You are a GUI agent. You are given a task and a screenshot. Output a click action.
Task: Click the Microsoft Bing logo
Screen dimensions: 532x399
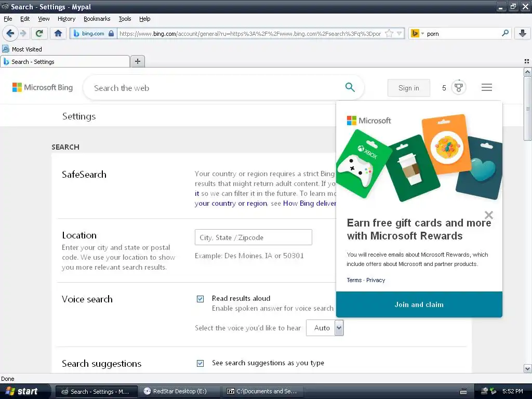pos(43,87)
